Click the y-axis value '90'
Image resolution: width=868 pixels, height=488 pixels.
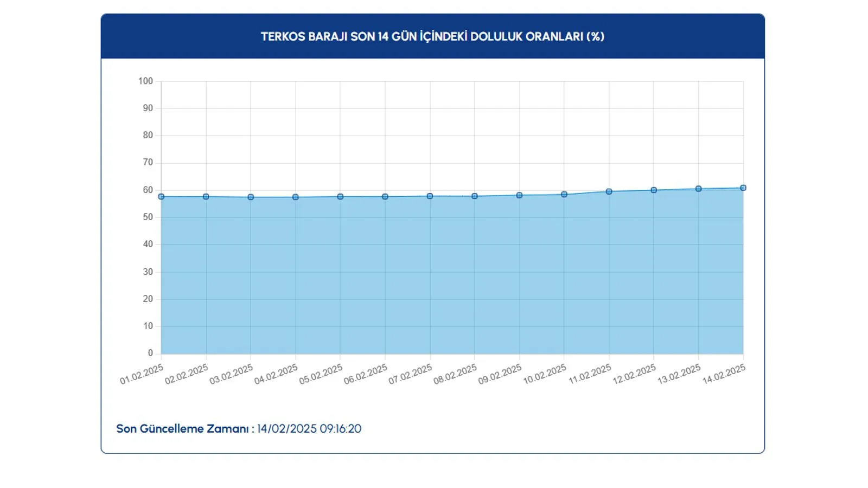pyautogui.click(x=148, y=108)
